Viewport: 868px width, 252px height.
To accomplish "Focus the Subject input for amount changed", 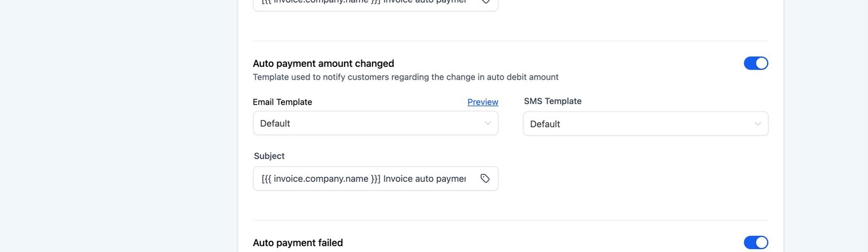I will pyautogui.click(x=363, y=179).
